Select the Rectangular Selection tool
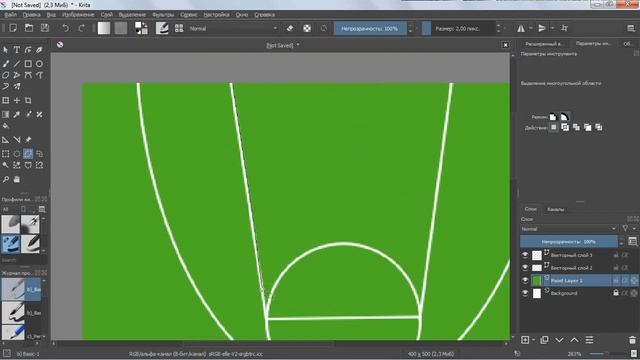The image size is (640, 360). [x=6, y=154]
